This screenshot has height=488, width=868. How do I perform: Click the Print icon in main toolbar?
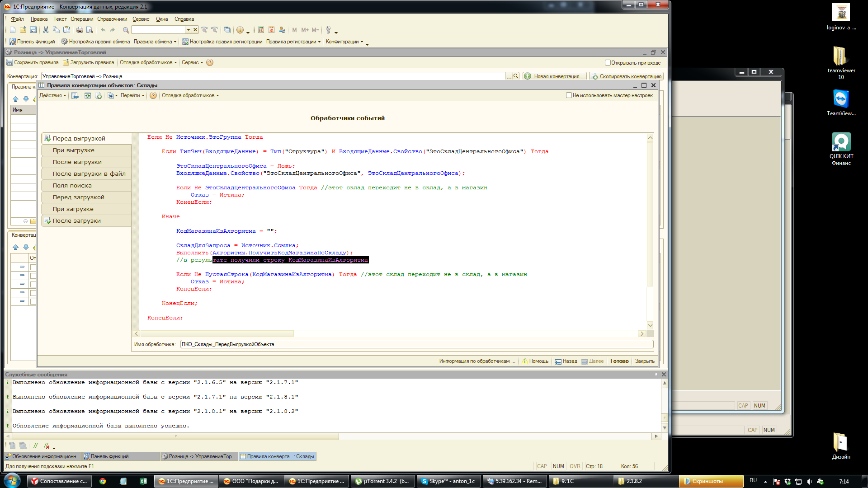(x=80, y=30)
